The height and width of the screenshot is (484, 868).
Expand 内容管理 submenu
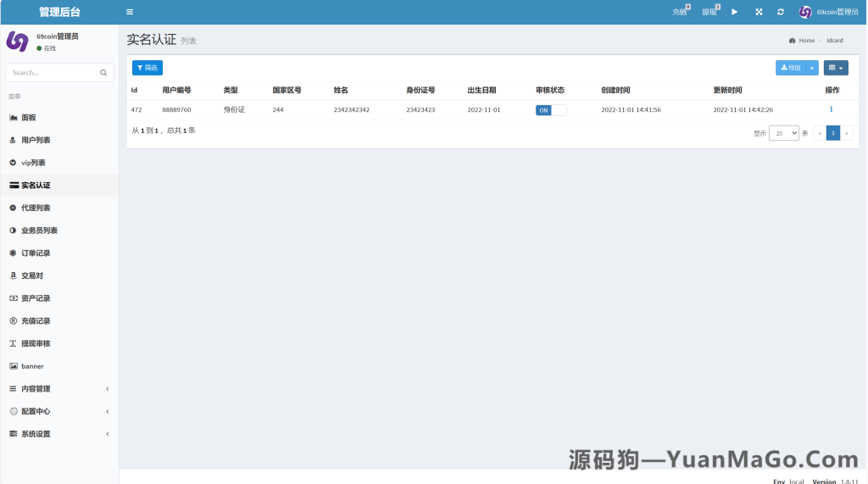point(59,389)
